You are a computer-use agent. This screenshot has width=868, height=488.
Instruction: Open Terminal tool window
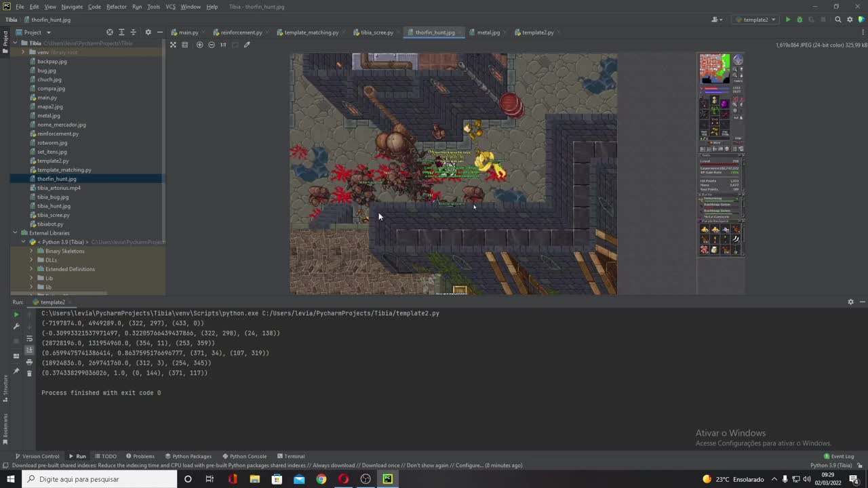(x=291, y=456)
